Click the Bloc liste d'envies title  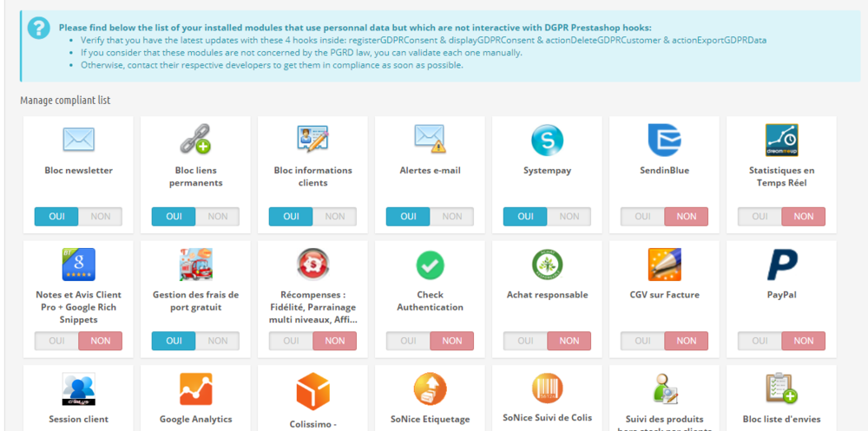pyautogui.click(x=782, y=420)
